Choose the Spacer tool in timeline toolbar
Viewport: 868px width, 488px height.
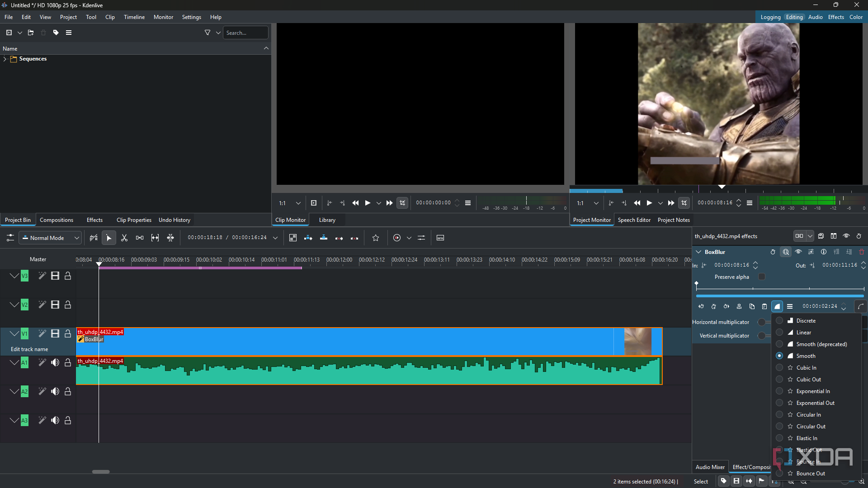pos(140,238)
